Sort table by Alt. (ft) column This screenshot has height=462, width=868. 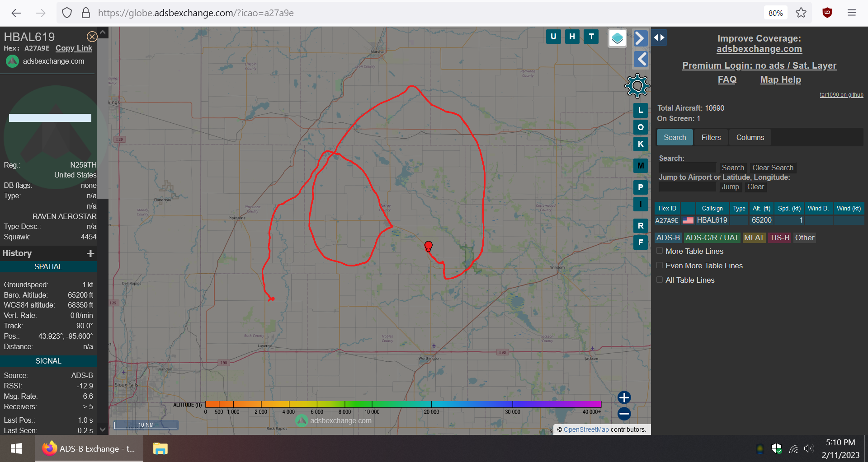click(x=761, y=208)
